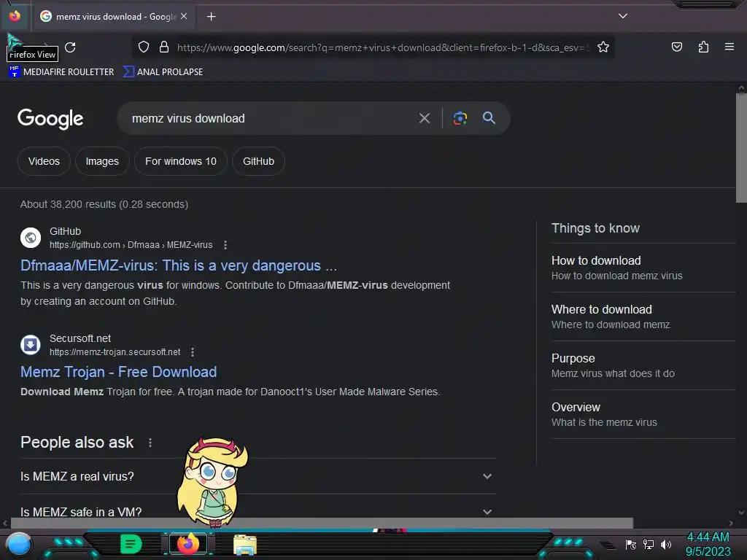
Task: Open Where to download topic
Action: point(643,316)
